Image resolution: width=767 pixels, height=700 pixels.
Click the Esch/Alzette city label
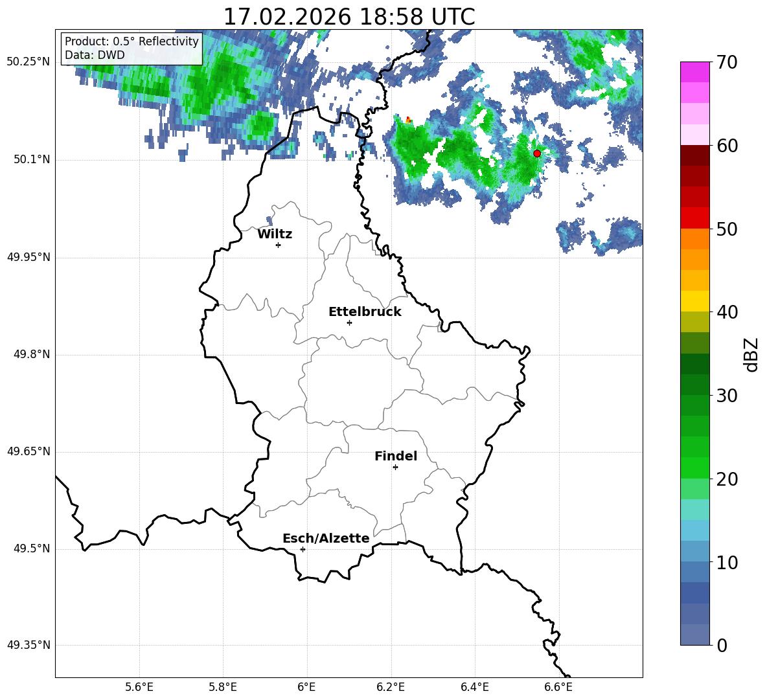(326, 538)
